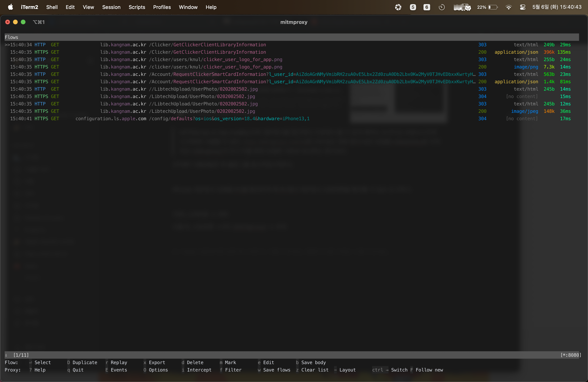Click the Clear list shortcut label
Screen dimensions: 588x382
point(315,370)
